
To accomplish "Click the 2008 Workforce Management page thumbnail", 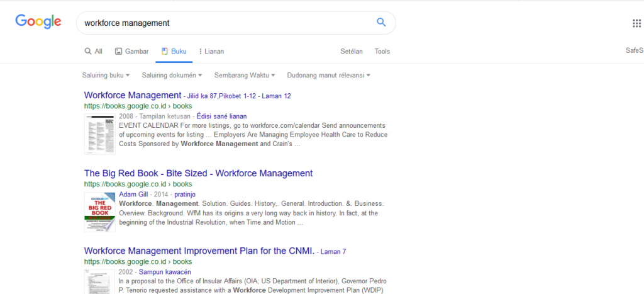I will (x=100, y=134).
